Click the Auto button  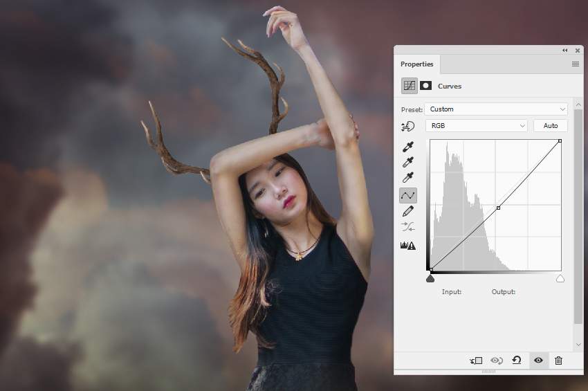551,126
